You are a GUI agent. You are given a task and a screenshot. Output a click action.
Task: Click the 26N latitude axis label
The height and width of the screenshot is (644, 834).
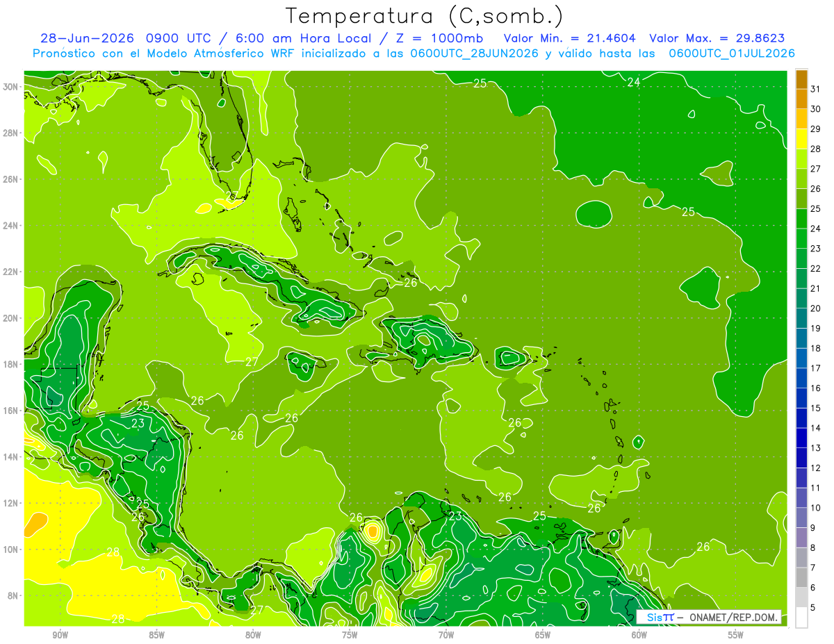tap(10, 179)
